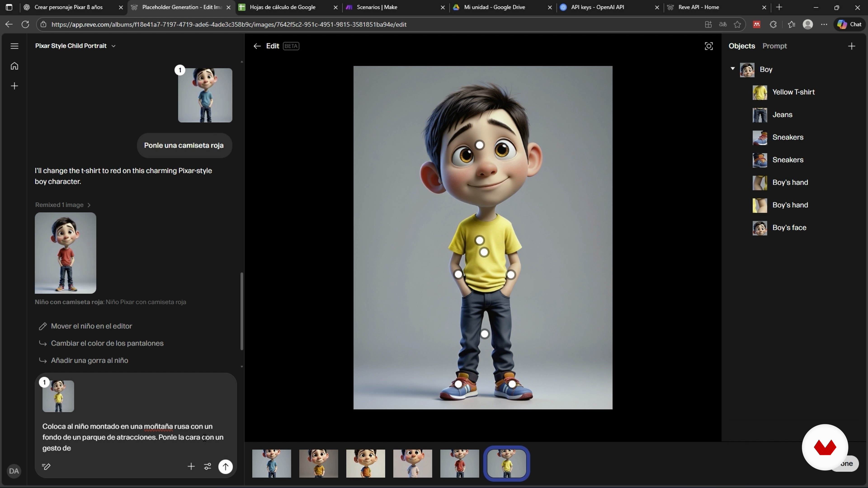Bookmark this page with the star icon
The width and height of the screenshot is (868, 488).
[x=738, y=24]
